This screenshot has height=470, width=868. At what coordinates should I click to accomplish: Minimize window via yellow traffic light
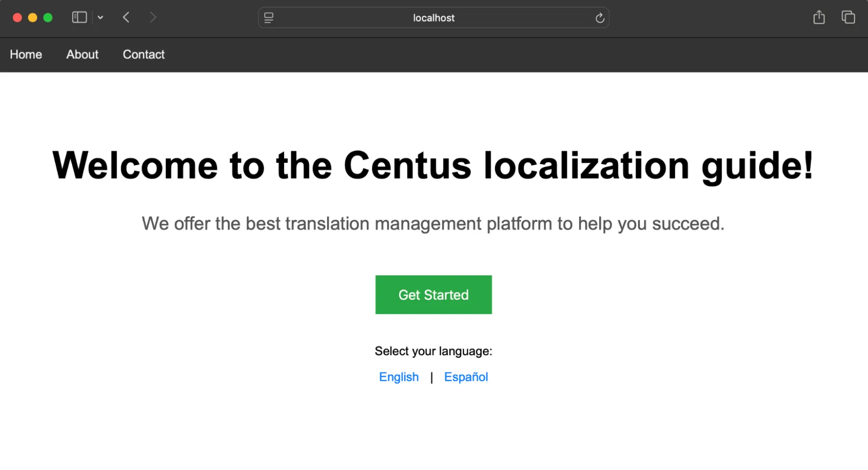(32, 17)
